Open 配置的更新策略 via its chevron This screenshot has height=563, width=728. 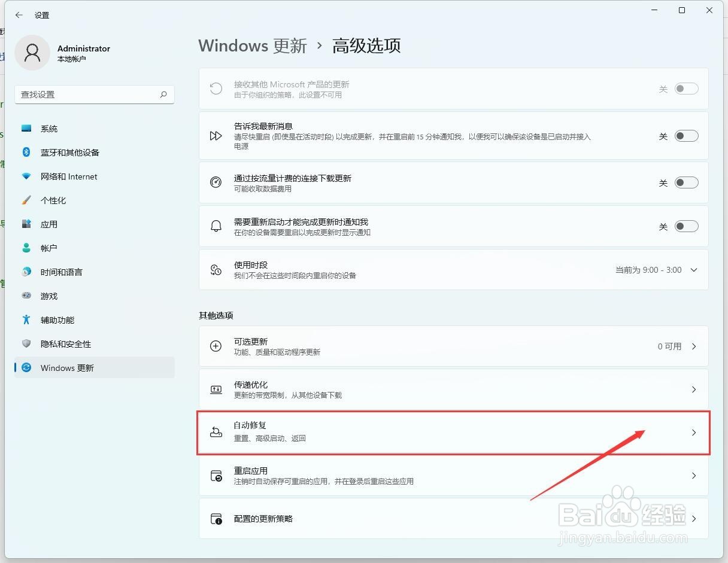point(694,519)
